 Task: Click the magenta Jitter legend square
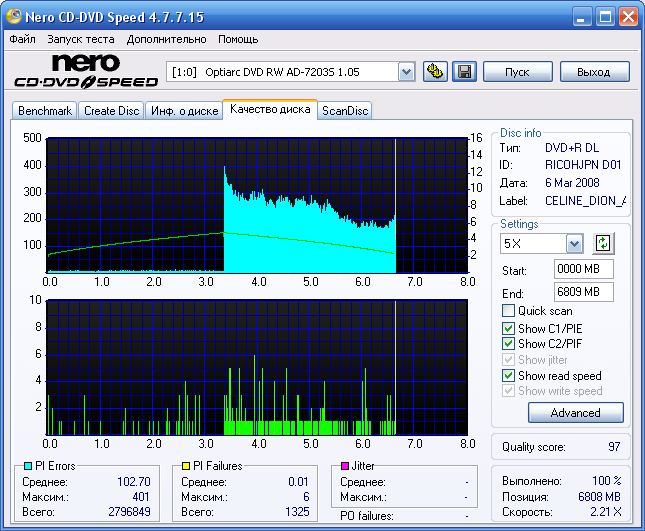(x=343, y=466)
